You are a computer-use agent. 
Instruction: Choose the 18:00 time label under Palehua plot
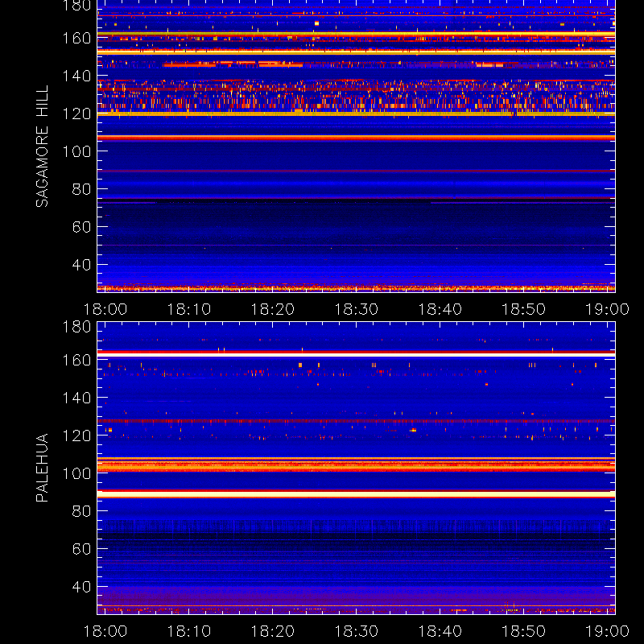(x=105, y=631)
